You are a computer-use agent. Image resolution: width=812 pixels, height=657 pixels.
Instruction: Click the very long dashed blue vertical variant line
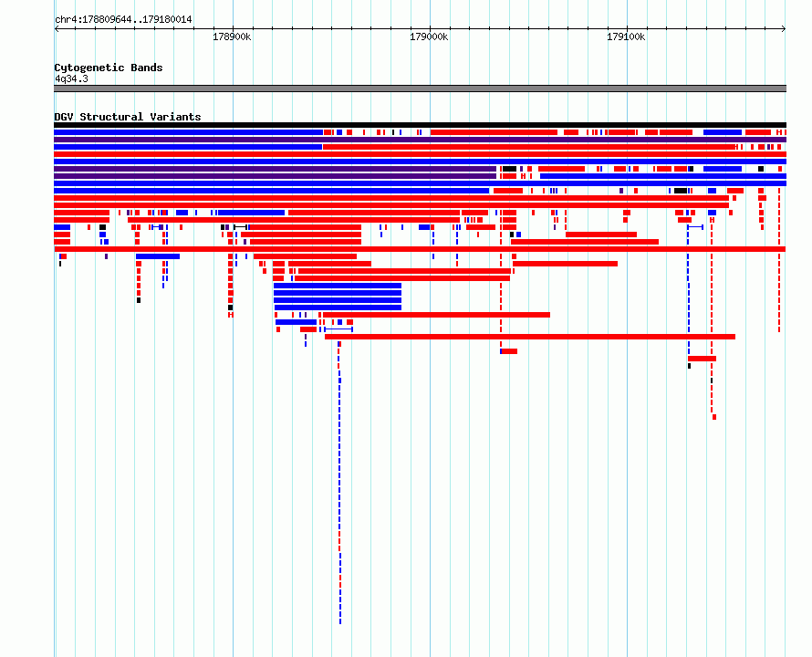click(x=339, y=482)
